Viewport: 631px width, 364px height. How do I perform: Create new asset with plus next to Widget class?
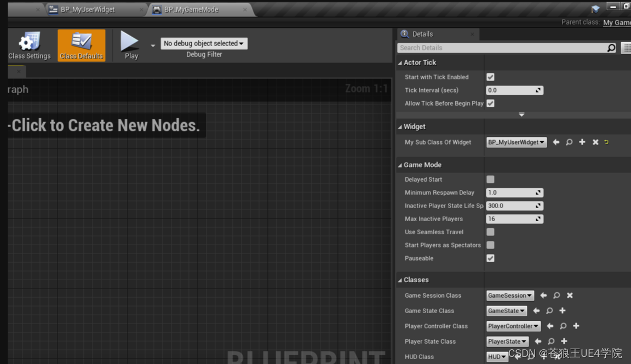point(582,142)
